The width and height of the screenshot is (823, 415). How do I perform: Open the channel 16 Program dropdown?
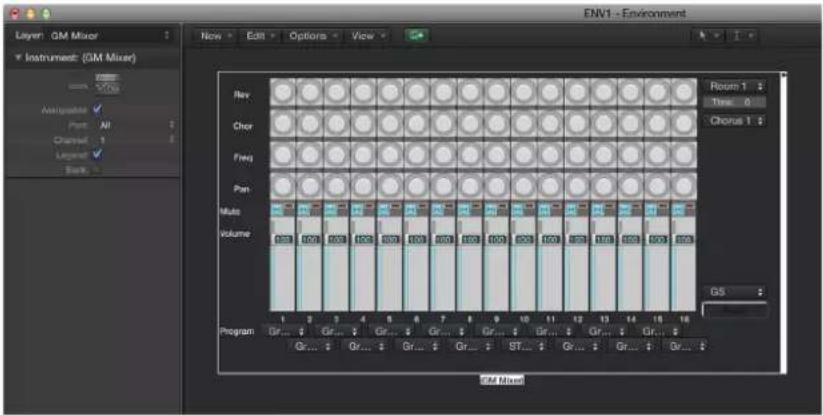point(686,346)
